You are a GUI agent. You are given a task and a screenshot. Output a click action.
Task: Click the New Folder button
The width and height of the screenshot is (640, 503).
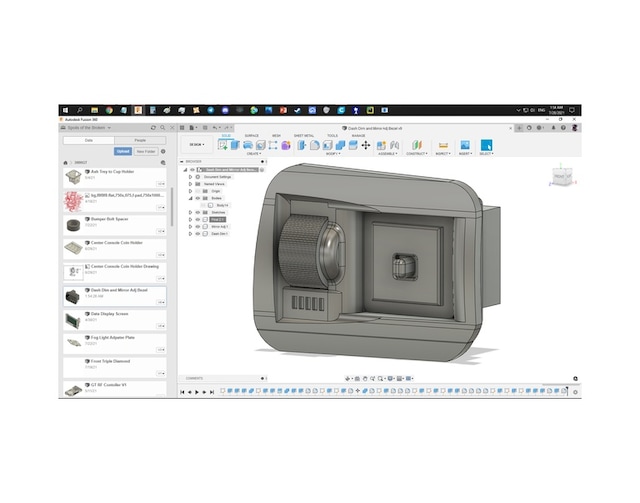click(146, 151)
